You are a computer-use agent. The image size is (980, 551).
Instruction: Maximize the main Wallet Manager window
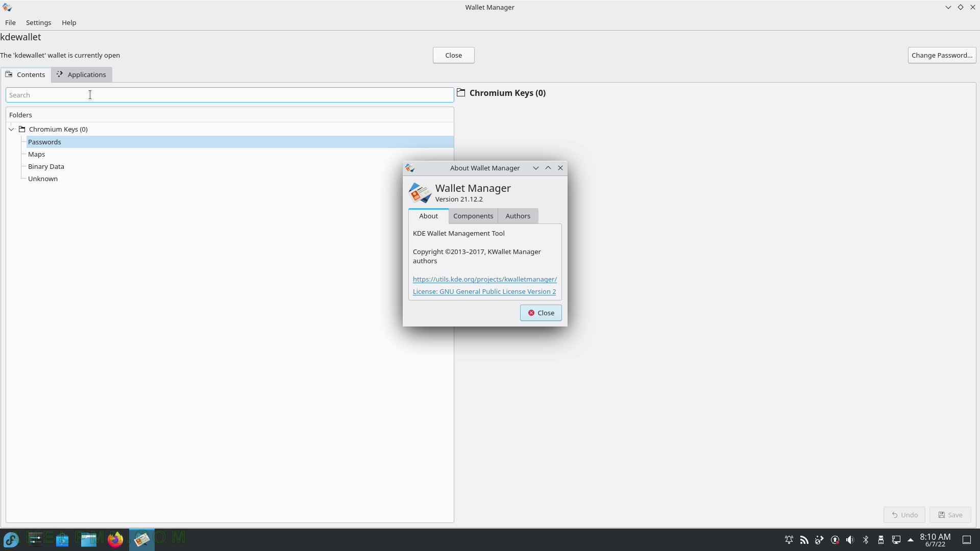coord(961,7)
